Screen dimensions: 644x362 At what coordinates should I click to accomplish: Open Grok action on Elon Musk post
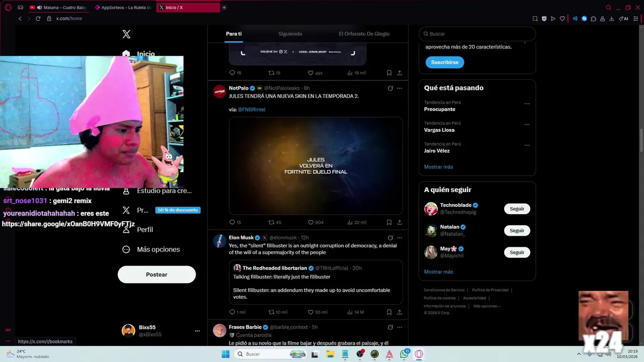coord(390,238)
